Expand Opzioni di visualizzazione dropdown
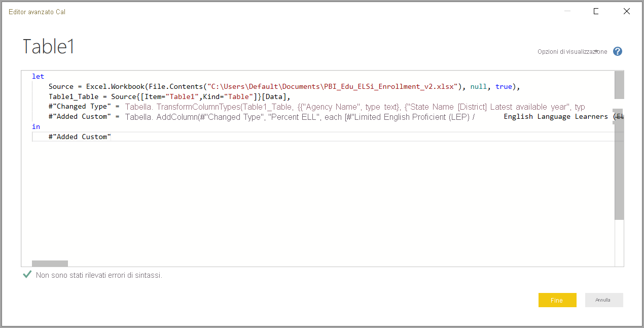This screenshot has height=328, width=644. click(x=573, y=52)
